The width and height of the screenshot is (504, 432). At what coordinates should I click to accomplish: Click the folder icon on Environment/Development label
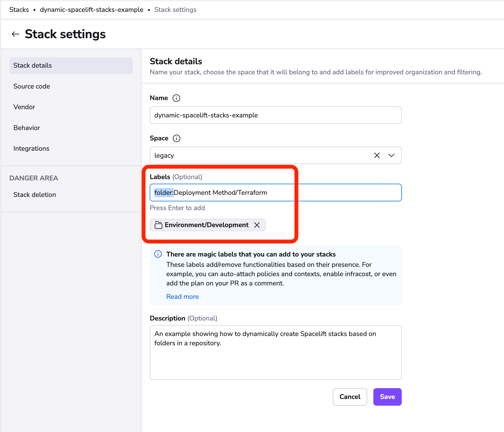point(159,225)
